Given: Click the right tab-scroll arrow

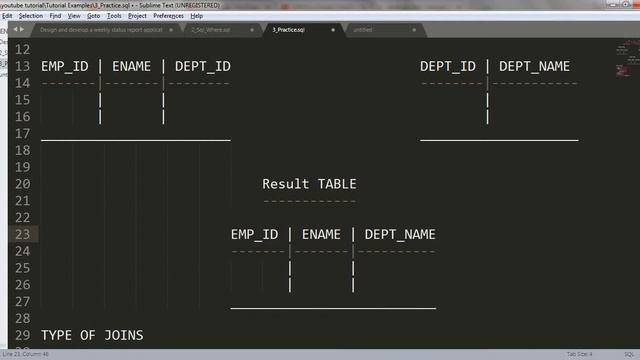Looking at the screenshot, I should click(x=22, y=29).
